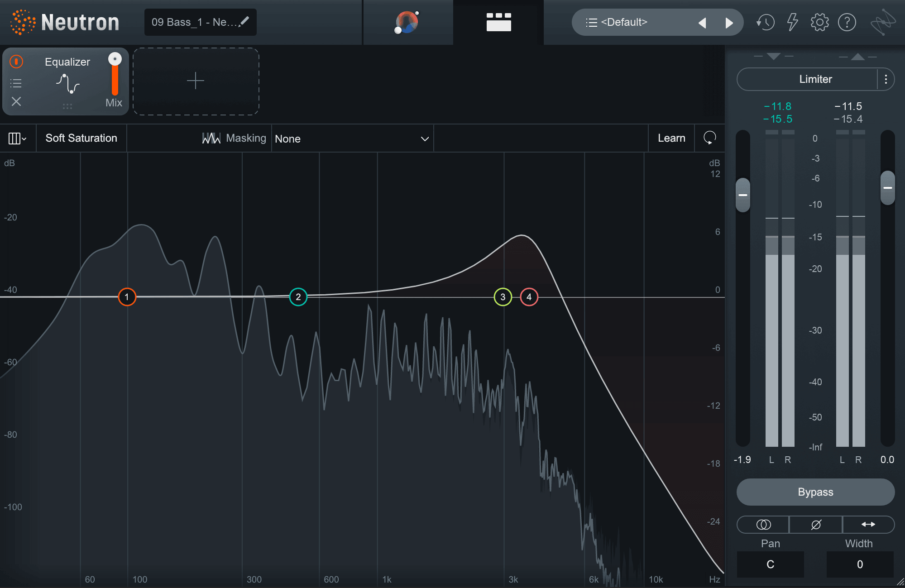
Task: Click the down triangle above input meter
Action: (774, 57)
